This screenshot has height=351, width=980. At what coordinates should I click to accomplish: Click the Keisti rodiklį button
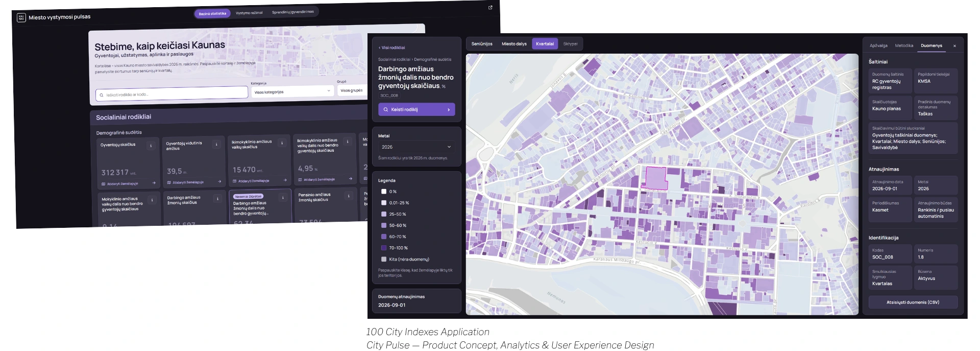click(416, 109)
